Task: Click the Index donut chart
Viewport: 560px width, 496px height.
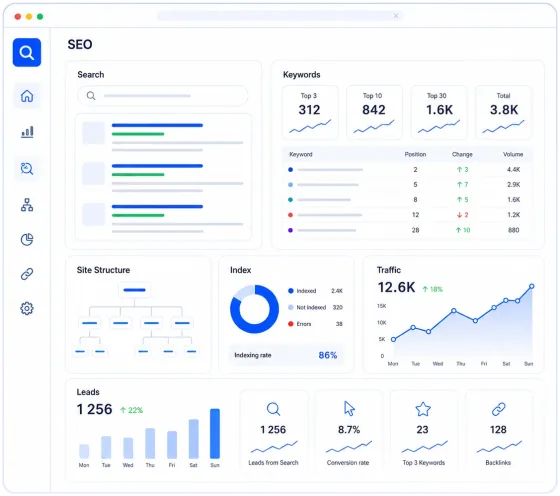Action: (254, 309)
